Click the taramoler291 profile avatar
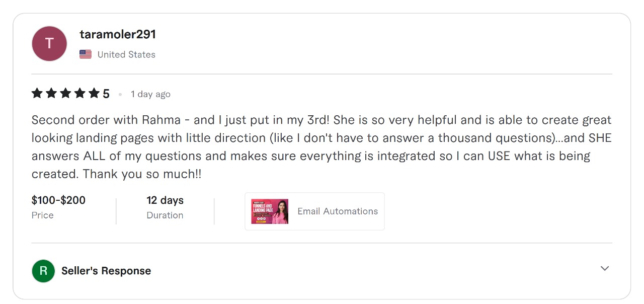 click(x=49, y=44)
